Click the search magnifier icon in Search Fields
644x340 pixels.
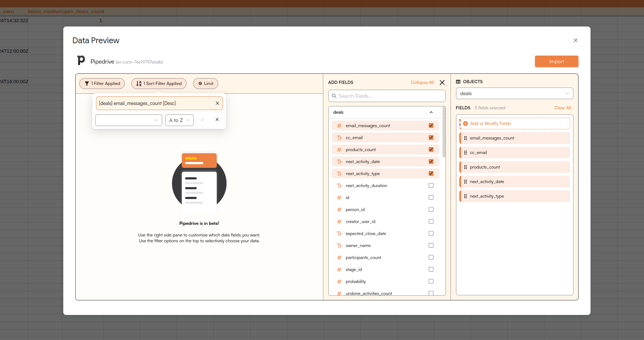pyautogui.click(x=334, y=96)
